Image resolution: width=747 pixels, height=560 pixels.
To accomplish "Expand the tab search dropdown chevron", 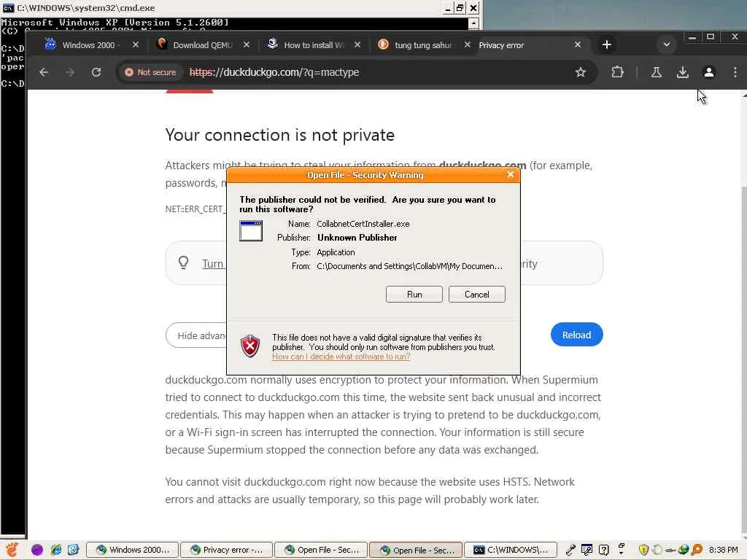I will click(667, 44).
